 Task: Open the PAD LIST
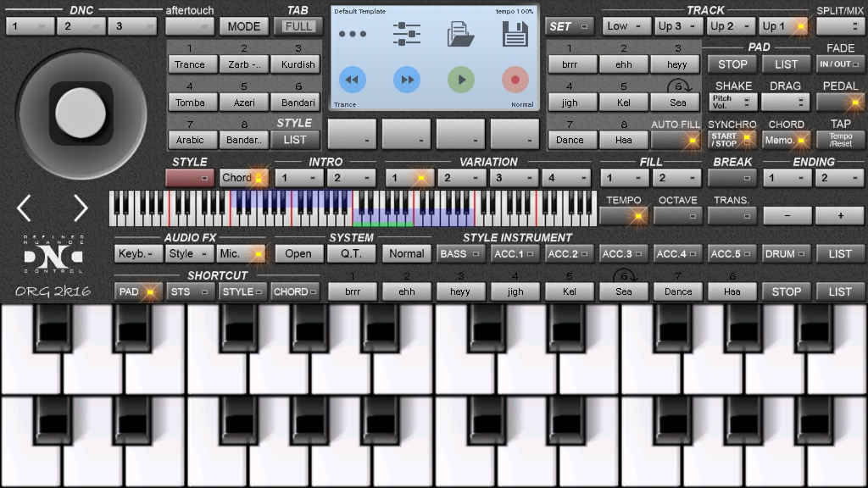[x=786, y=64]
